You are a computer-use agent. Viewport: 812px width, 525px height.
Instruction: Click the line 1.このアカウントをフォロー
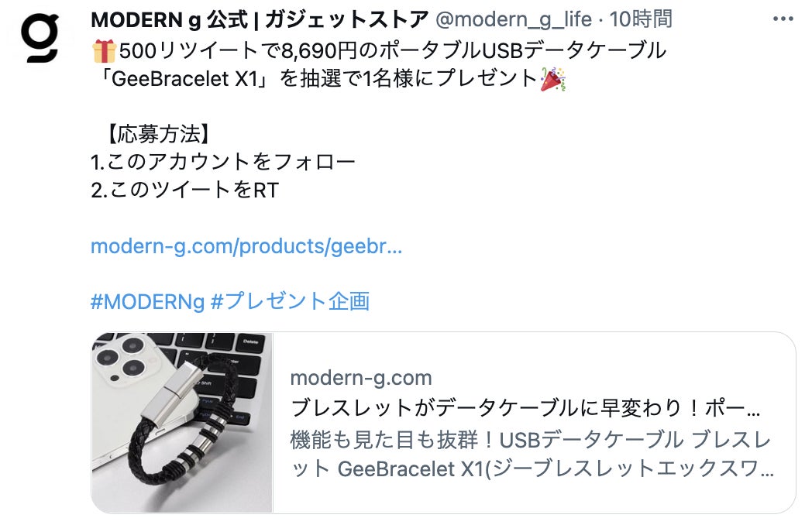[223, 162]
